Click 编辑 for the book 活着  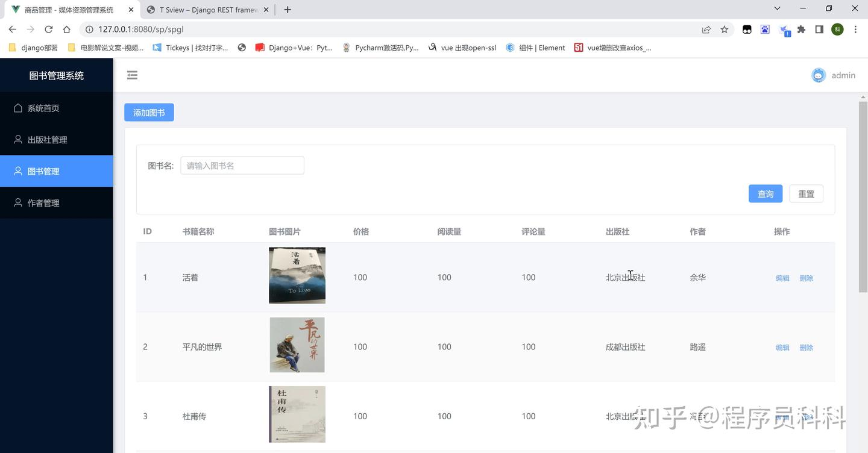[782, 278]
